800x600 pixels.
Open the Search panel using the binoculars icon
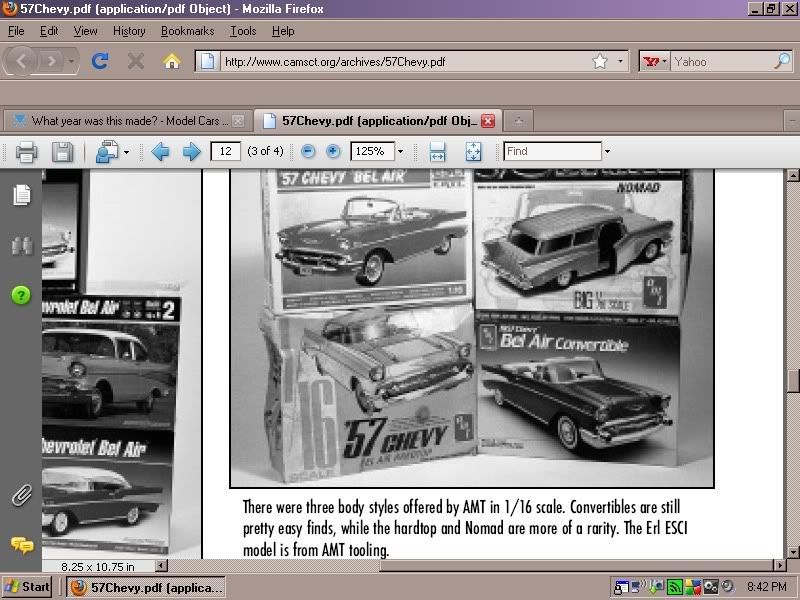(22, 245)
